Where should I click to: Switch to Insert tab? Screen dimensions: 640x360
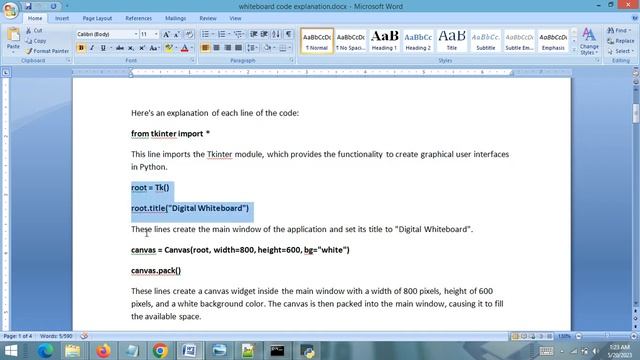pos(62,18)
